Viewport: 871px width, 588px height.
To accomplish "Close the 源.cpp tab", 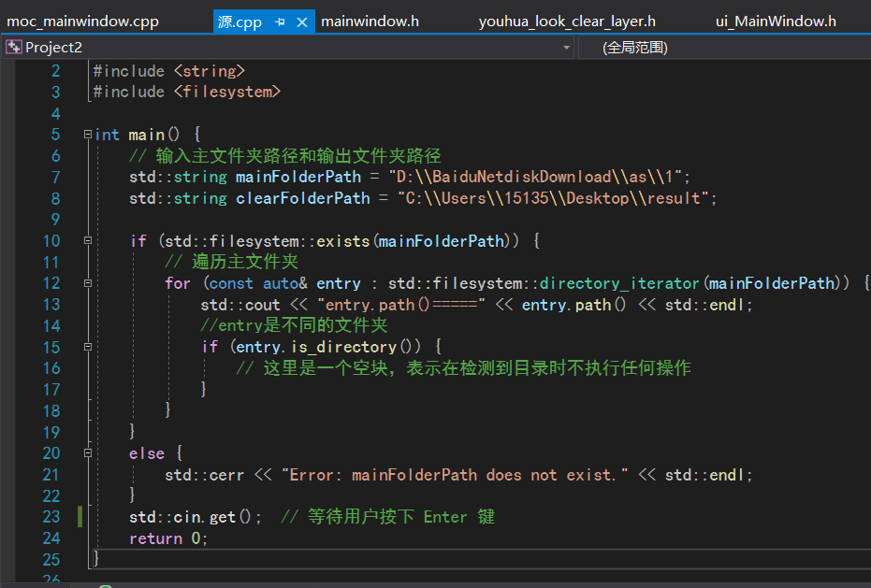I will tap(301, 21).
